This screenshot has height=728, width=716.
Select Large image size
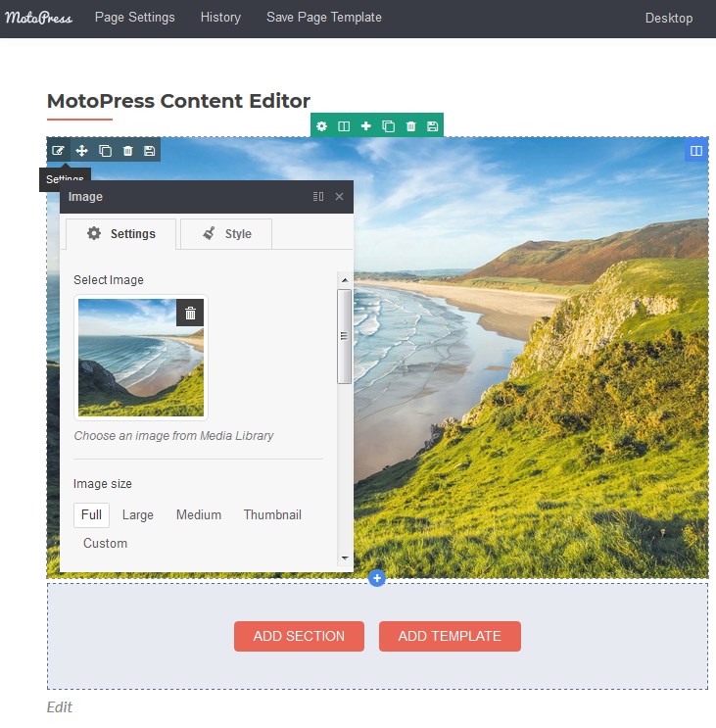(138, 515)
